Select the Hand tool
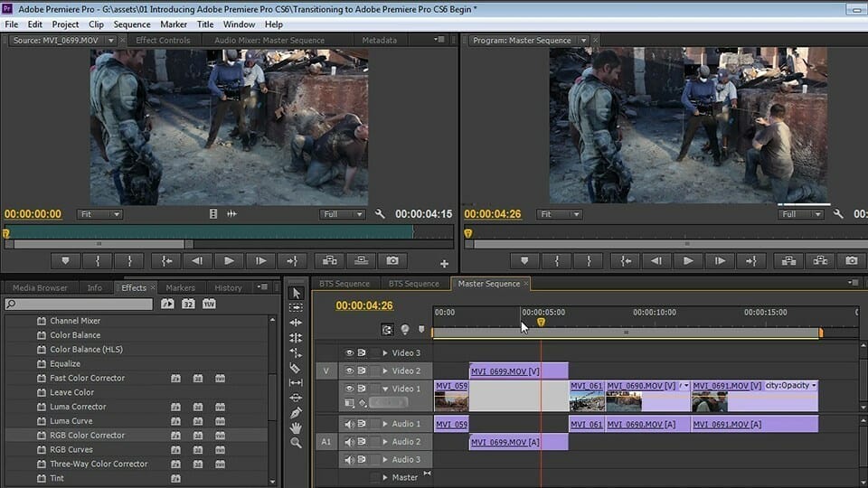The height and width of the screenshot is (488, 868). pyautogui.click(x=296, y=427)
